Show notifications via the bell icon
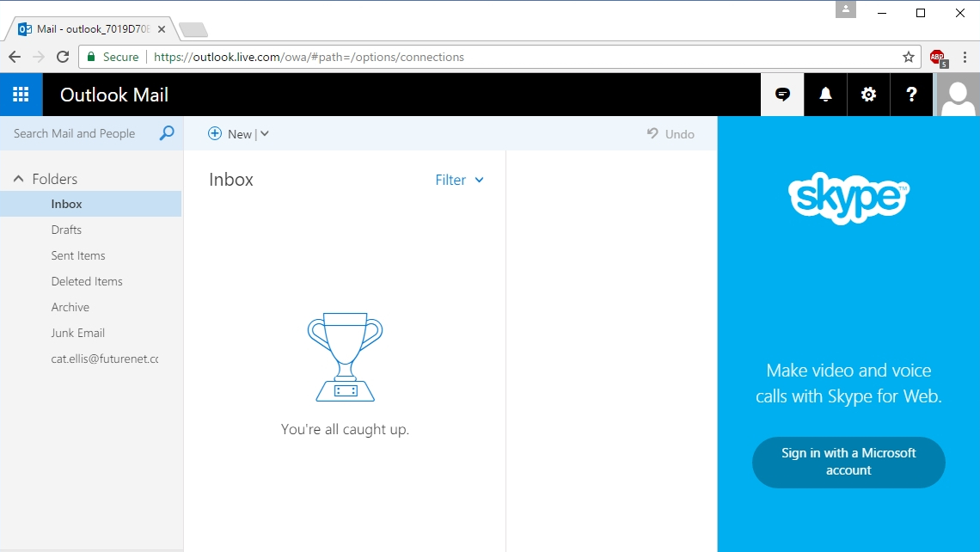 tap(825, 95)
